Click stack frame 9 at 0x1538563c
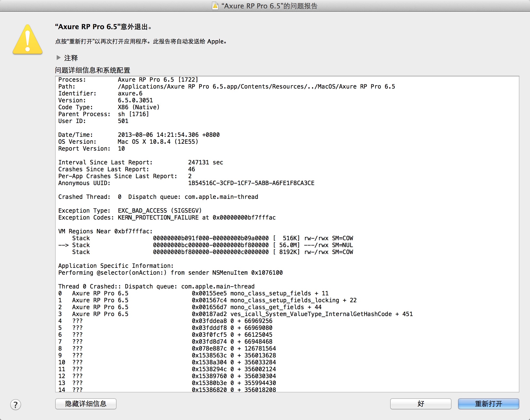 point(167,355)
